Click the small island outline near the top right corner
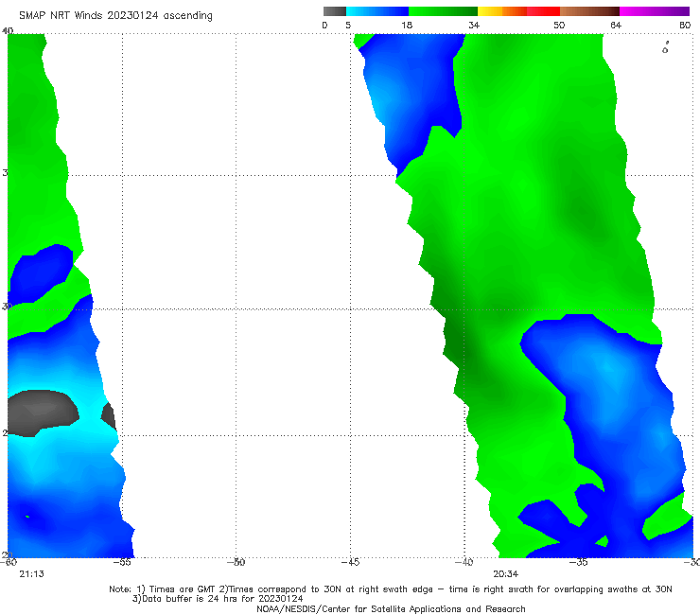 point(665,48)
